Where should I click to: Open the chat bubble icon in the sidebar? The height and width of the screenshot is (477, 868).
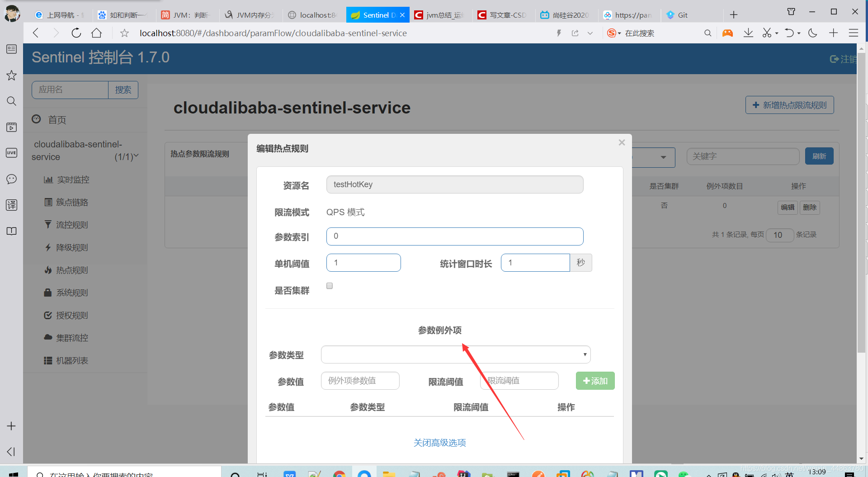coord(11,179)
